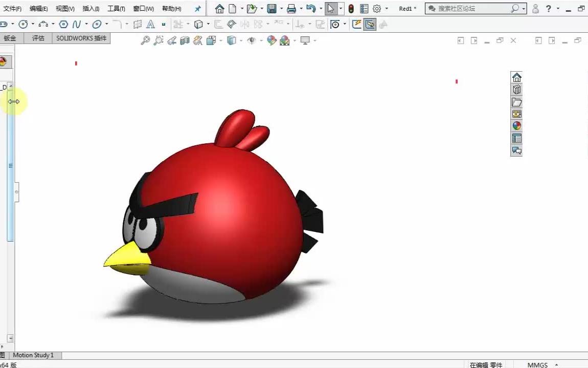Open the Design Library panel

click(x=516, y=89)
